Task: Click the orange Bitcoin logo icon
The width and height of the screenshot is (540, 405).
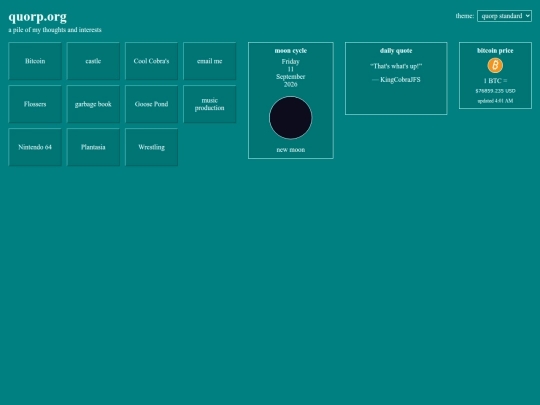Action: click(495, 65)
